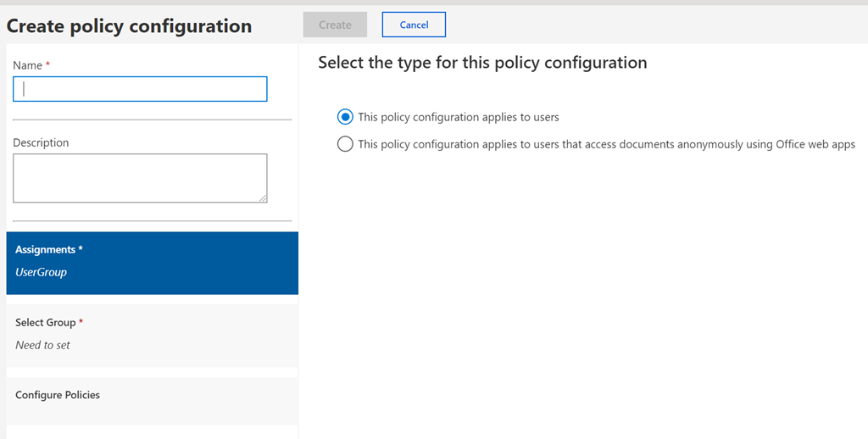Click the 'Select the type' heading
Image resolution: width=868 pixels, height=439 pixels.
(x=482, y=63)
